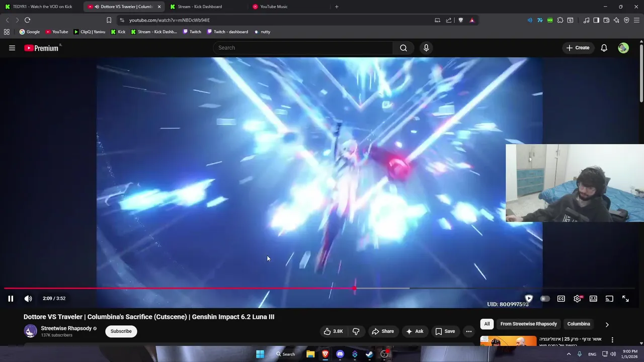Toggle subtitles with the CC button
The image size is (644, 362).
[x=561, y=299]
